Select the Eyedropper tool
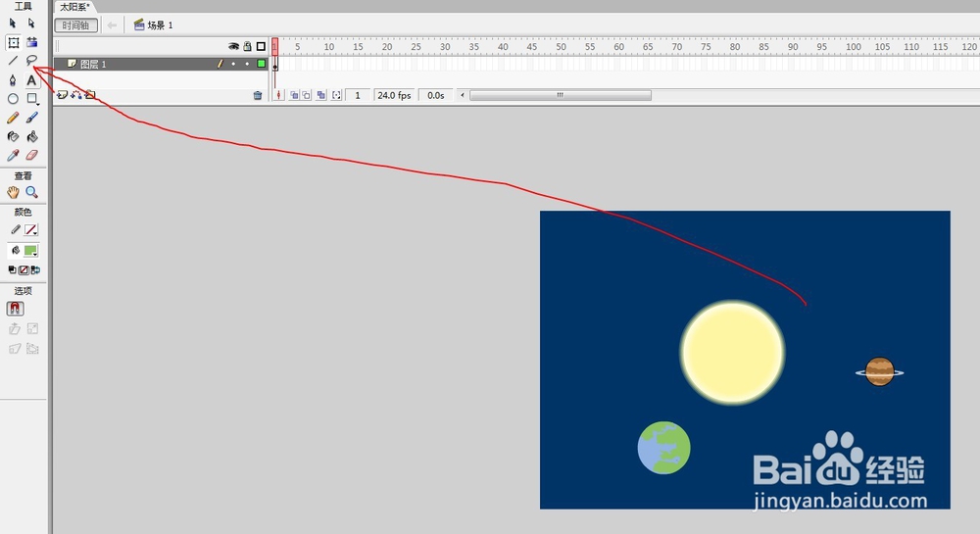Image resolution: width=980 pixels, height=534 pixels. [13, 155]
